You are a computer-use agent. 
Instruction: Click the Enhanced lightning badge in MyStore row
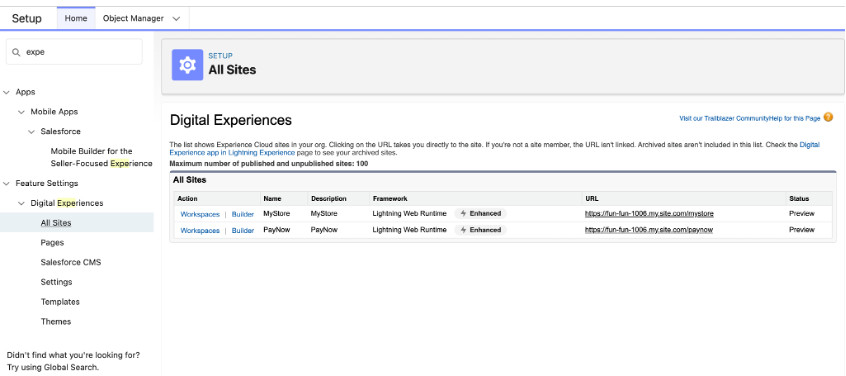[480, 214]
